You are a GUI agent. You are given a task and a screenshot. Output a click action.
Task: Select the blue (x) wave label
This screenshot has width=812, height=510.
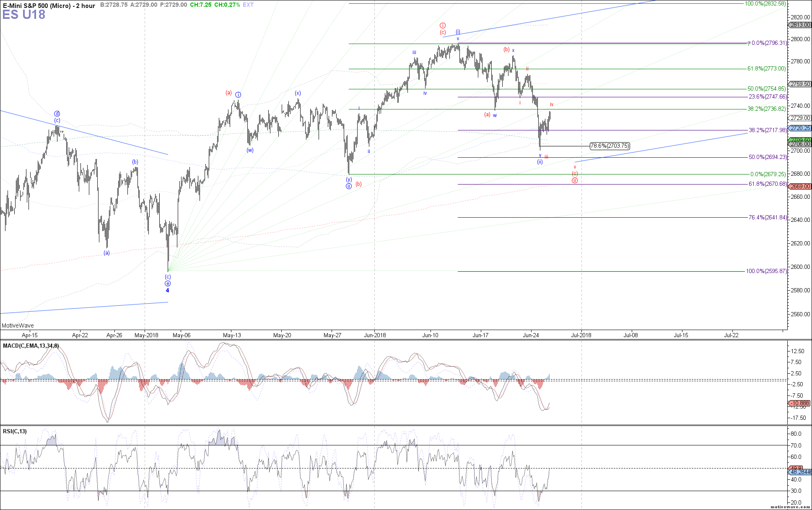[298, 93]
